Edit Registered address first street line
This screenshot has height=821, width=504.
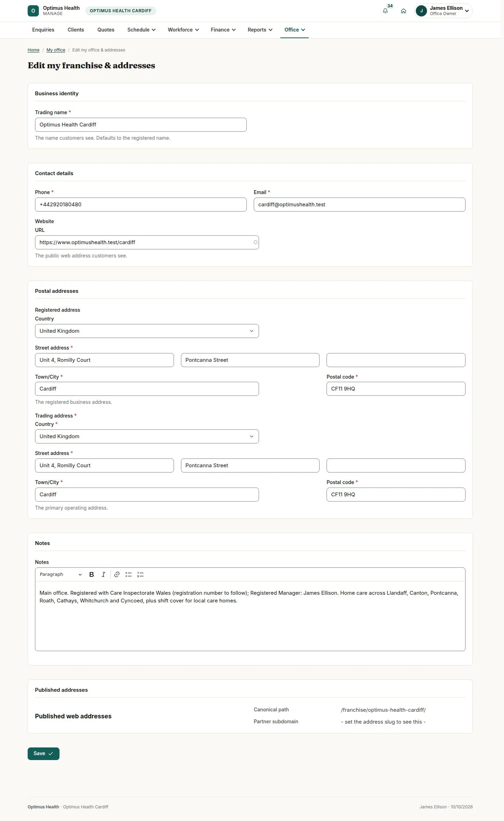tap(104, 360)
